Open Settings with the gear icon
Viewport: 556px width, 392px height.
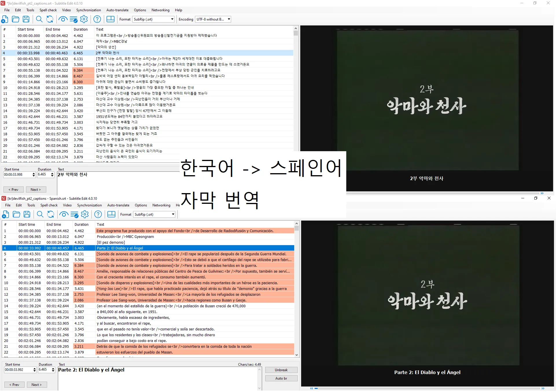coord(84,19)
